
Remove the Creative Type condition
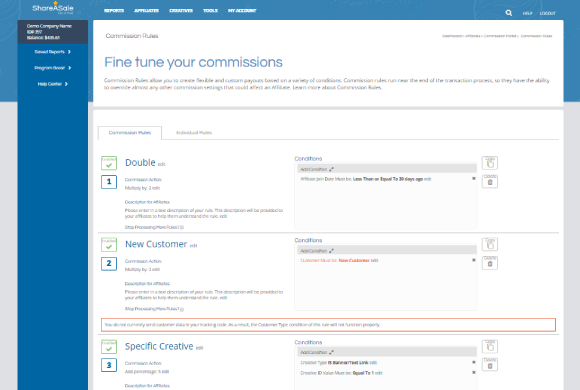pyautogui.click(x=473, y=362)
